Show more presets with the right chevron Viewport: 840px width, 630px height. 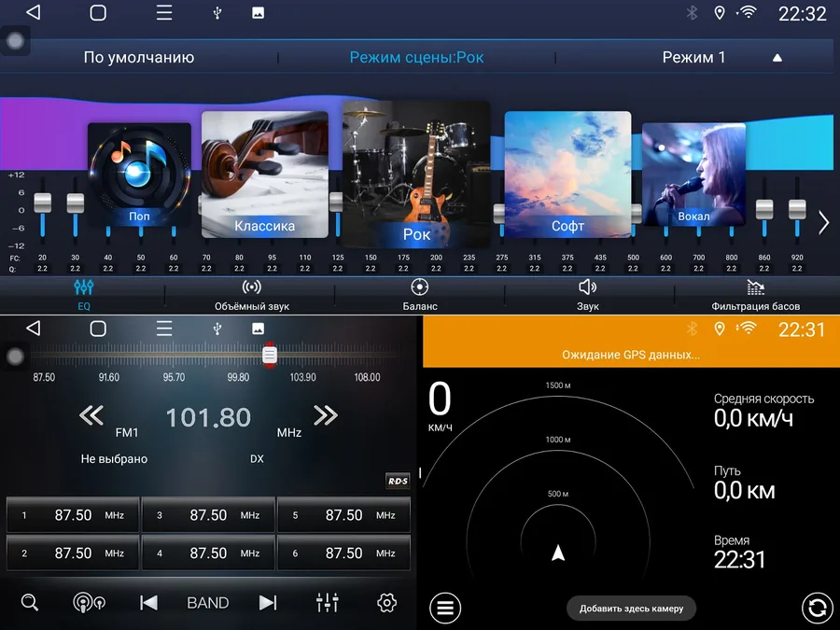click(x=823, y=222)
